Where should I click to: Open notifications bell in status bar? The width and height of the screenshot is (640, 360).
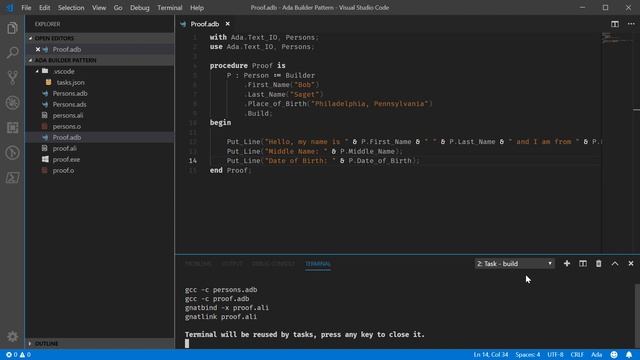(629, 355)
